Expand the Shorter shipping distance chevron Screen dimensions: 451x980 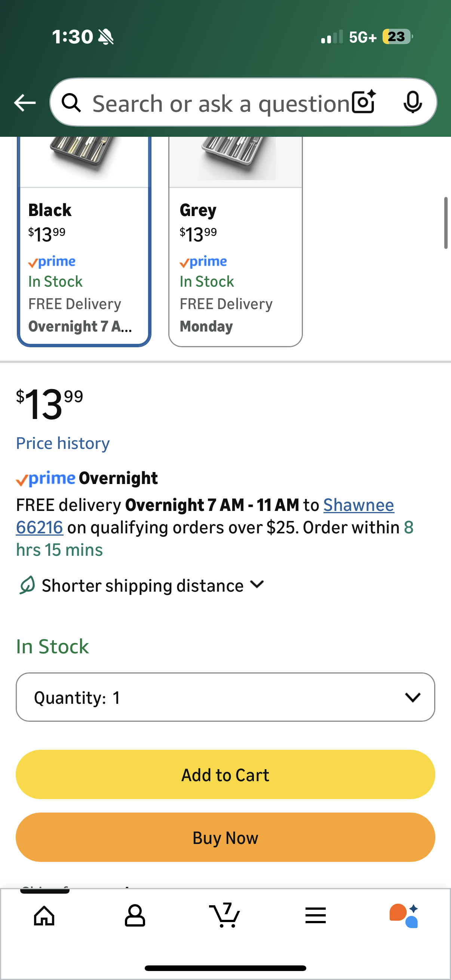(x=257, y=585)
